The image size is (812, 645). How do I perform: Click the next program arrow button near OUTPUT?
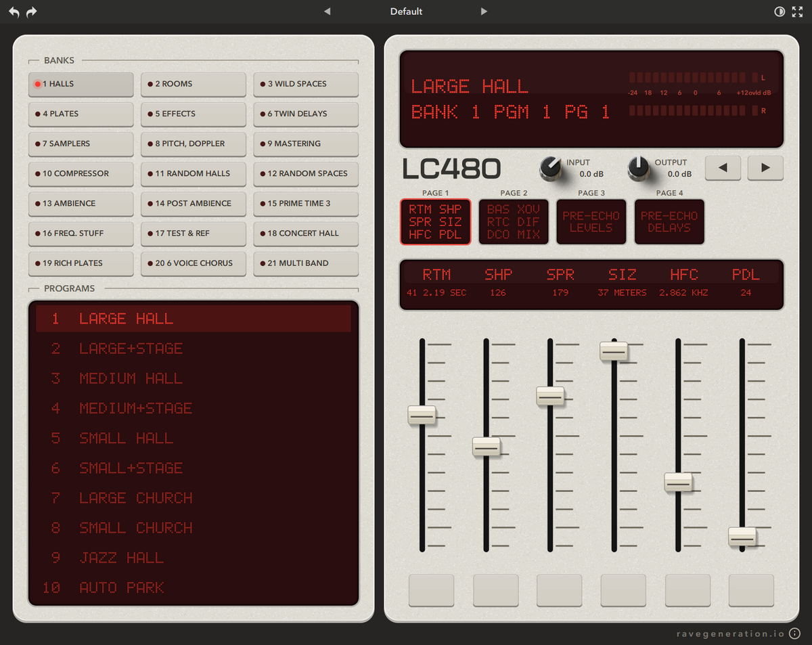coord(765,168)
